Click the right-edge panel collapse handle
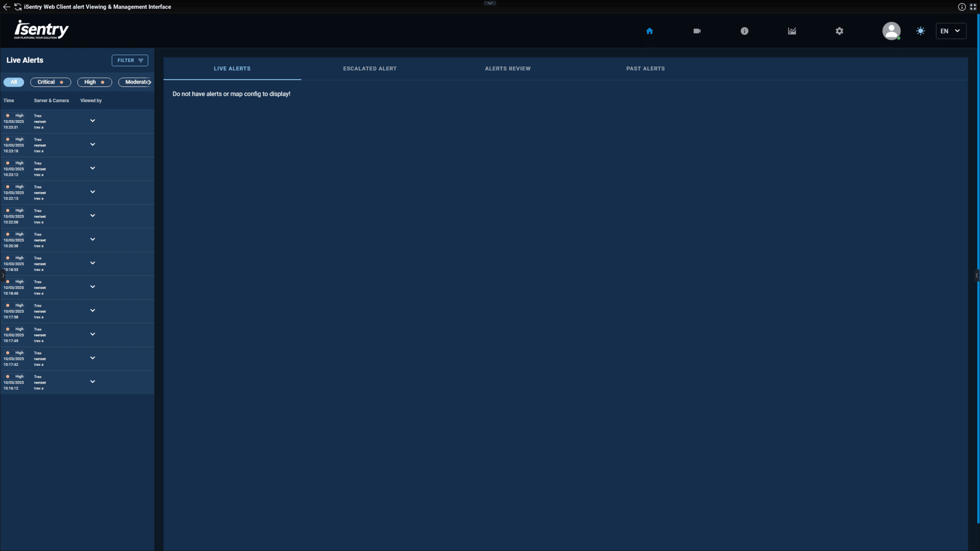The width and height of the screenshot is (980, 551). (x=976, y=275)
